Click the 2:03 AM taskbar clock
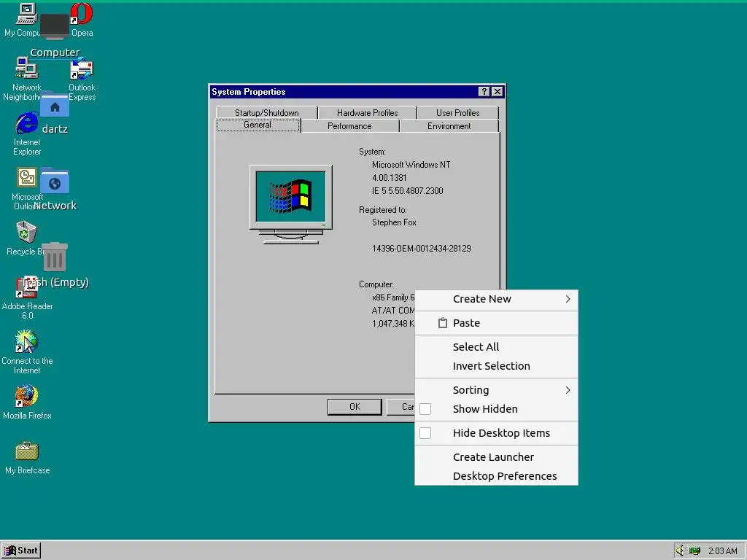This screenshot has width=747, height=560. pyautogui.click(x=722, y=551)
